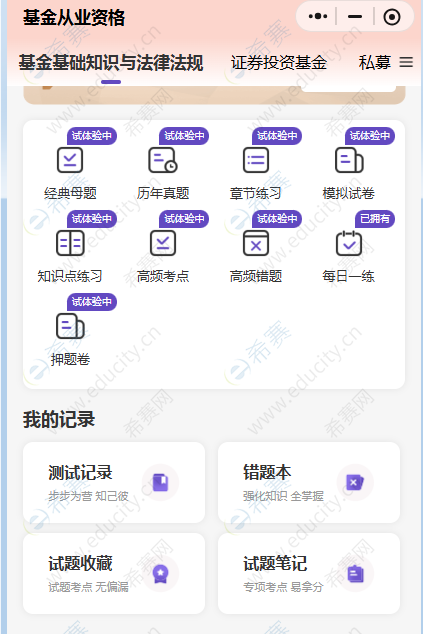This screenshot has height=634, width=423.
Task: Minimize the mini program with dash button
Action: coord(355,17)
